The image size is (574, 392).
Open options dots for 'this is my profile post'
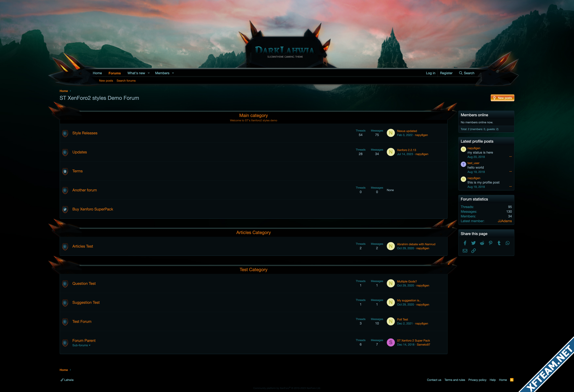pyautogui.click(x=511, y=186)
